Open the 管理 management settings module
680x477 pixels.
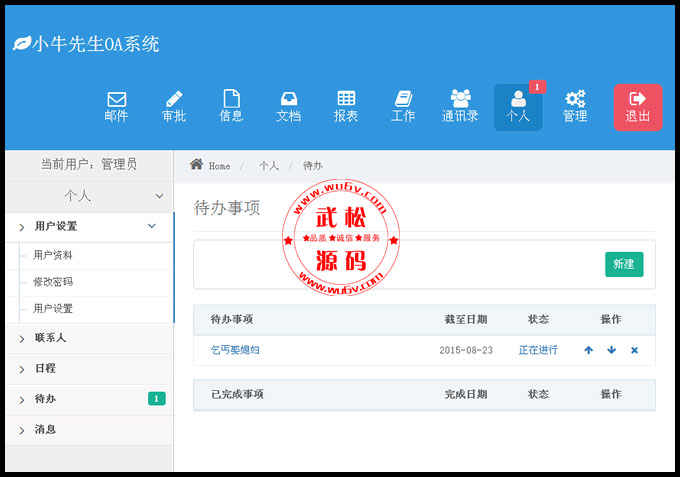click(575, 107)
